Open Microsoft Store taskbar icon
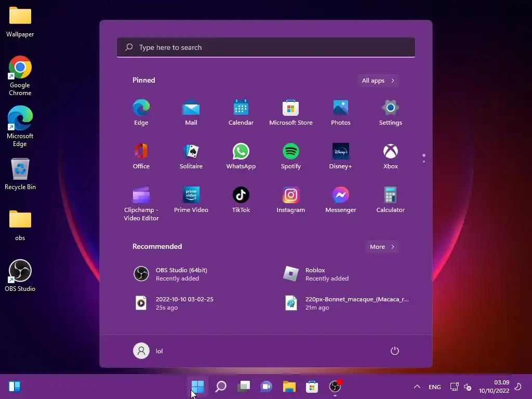The image size is (532, 399). (x=312, y=386)
